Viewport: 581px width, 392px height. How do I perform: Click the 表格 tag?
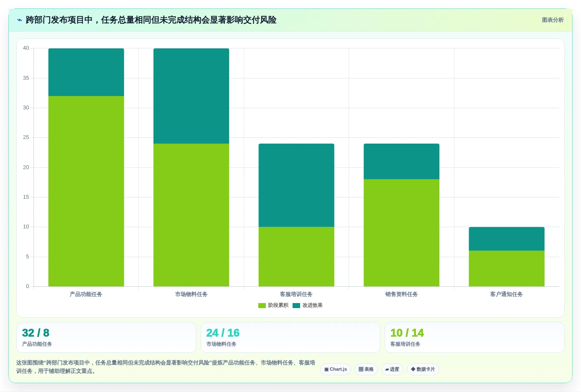click(x=366, y=369)
